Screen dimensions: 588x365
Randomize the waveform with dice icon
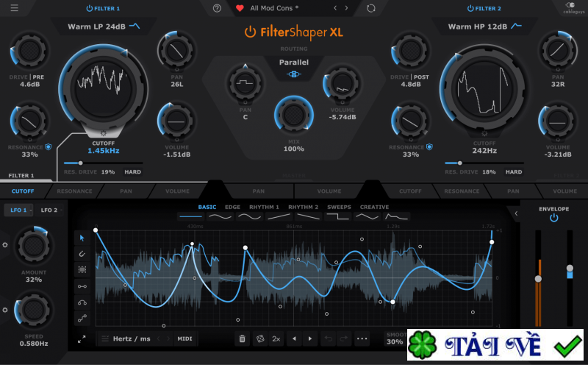[259, 339]
